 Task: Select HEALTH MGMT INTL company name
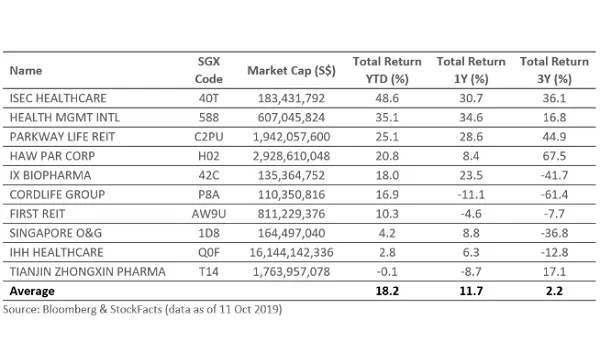65,117
